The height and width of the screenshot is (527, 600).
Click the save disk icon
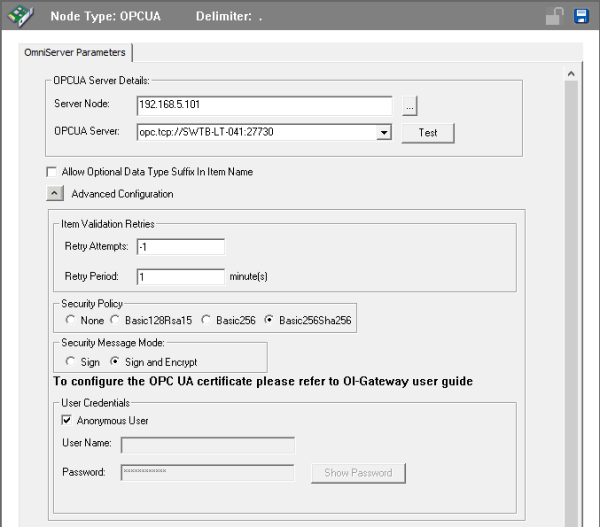(x=581, y=16)
